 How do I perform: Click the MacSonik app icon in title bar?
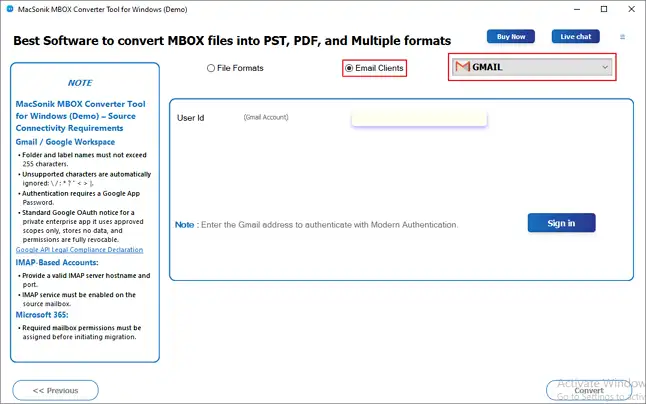[10, 9]
